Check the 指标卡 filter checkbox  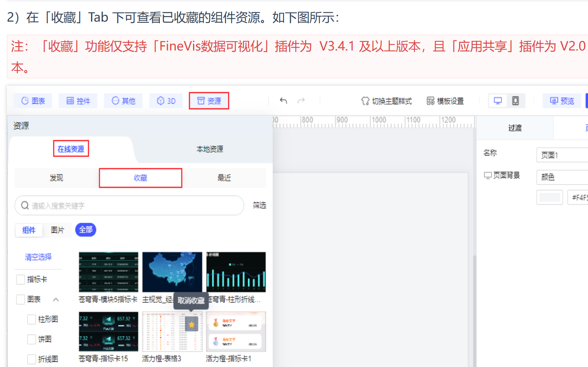click(20, 280)
